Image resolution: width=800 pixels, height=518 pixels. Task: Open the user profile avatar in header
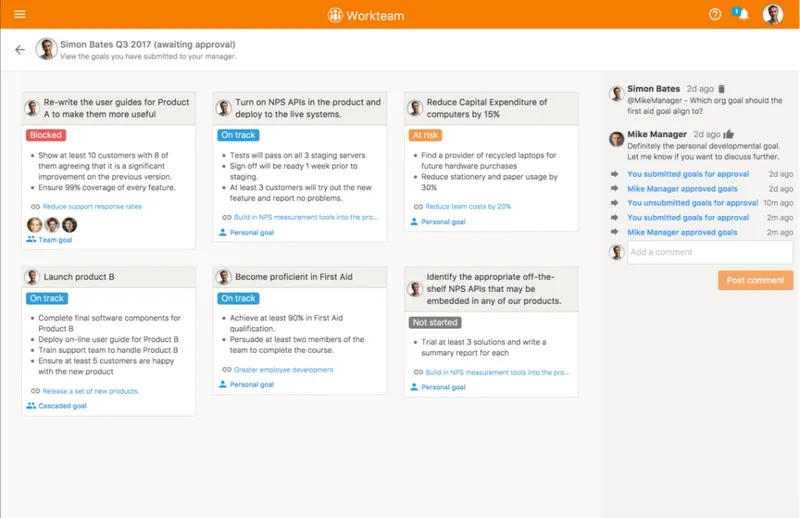(772, 14)
